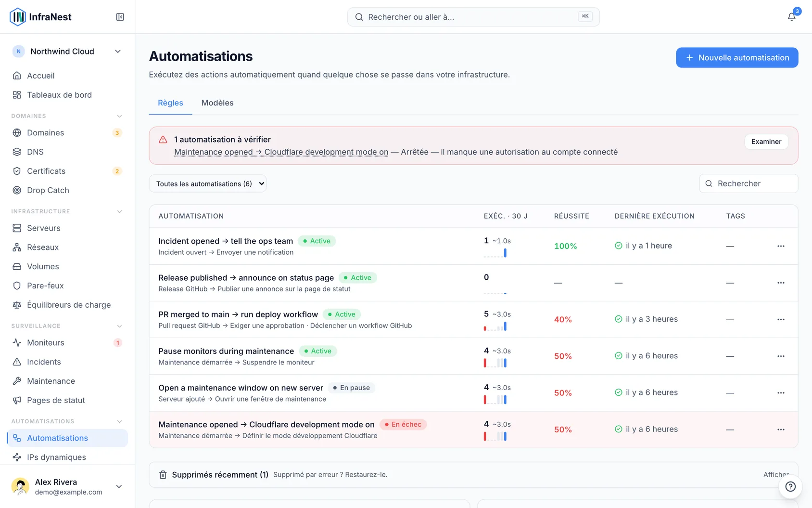Viewport: 812px width, 508px height.
Task: Click Afficher for recently deleted items
Action: click(x=775, y=475)
